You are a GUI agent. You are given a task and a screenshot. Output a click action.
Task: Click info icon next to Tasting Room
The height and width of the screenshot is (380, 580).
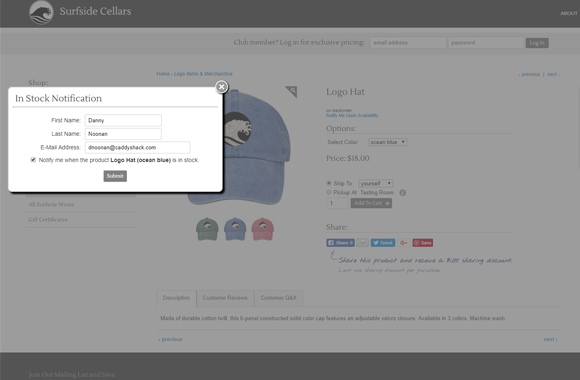tap(403, 193)
